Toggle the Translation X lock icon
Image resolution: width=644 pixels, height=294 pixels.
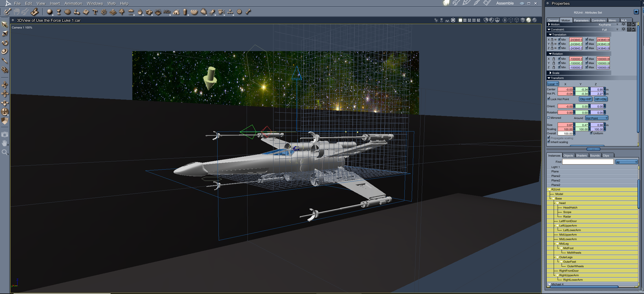pyautogui.click(x=552, y=40)
